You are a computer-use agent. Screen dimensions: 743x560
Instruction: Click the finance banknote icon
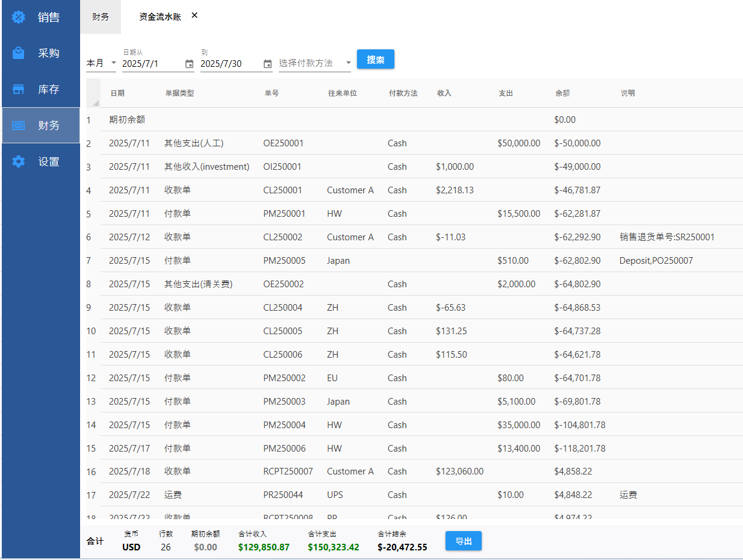pos(19,126)
